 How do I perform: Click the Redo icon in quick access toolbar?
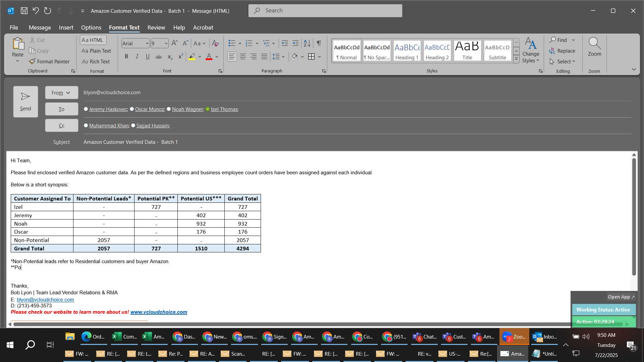point(47,11)
